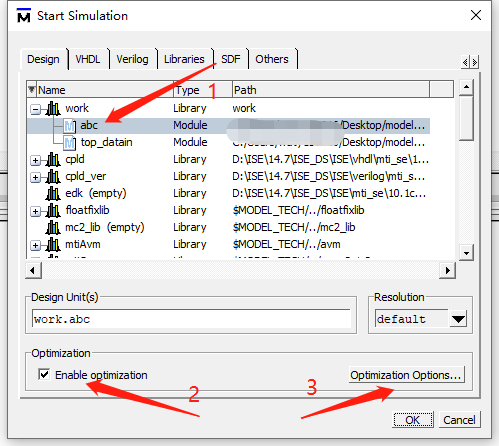Click the horizontal scrollbar left arrow
The width and height of the screenshot is (499, 446).
33,270
